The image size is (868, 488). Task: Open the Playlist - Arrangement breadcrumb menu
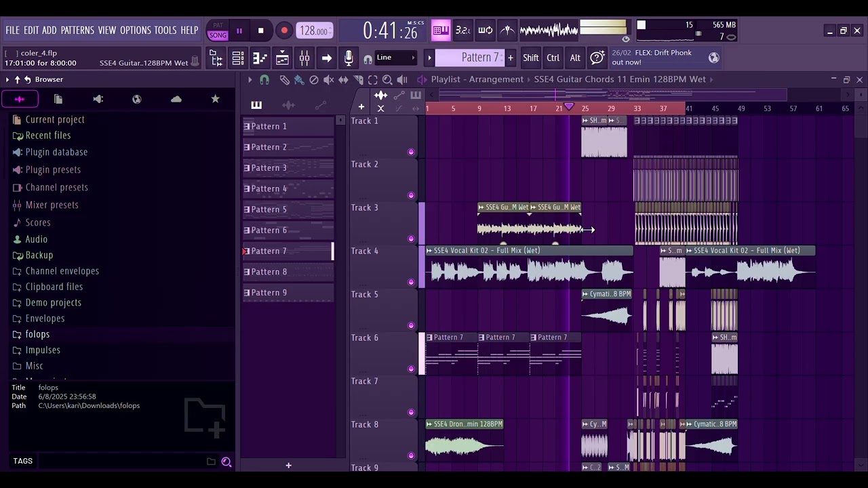[477, 79]
